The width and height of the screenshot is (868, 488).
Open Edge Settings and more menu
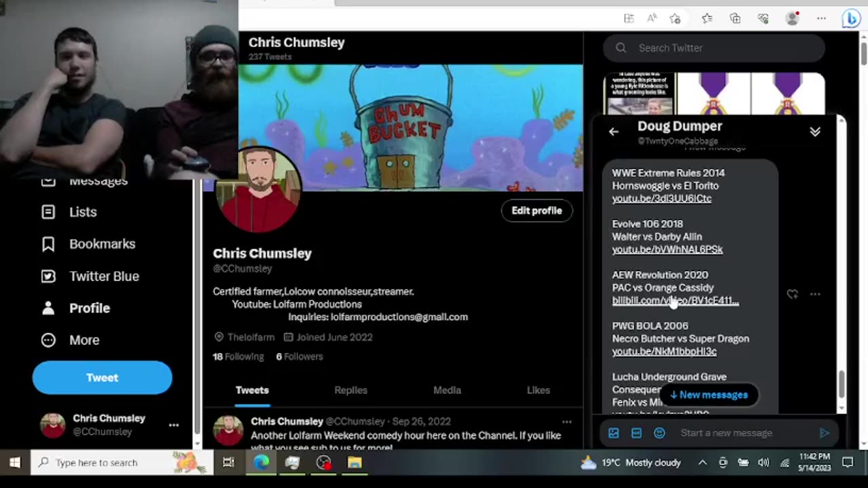coord(821,19)
